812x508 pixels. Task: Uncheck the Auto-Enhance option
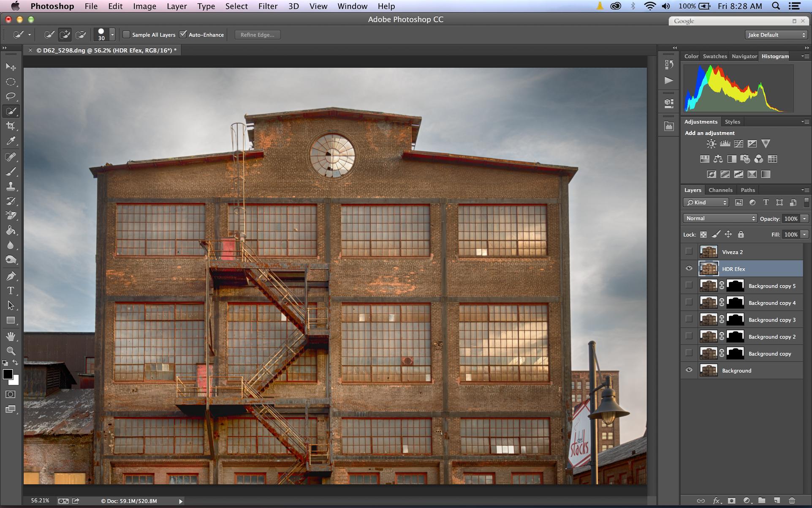(x=183, y=35)
